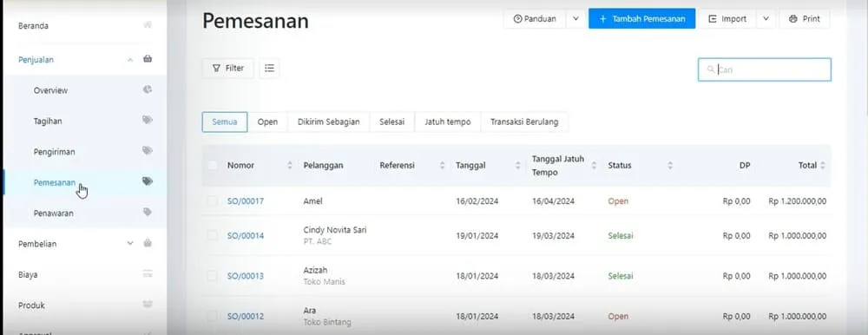Click the Toko Bintang text
868x335 pixels.
coord(327,322)
